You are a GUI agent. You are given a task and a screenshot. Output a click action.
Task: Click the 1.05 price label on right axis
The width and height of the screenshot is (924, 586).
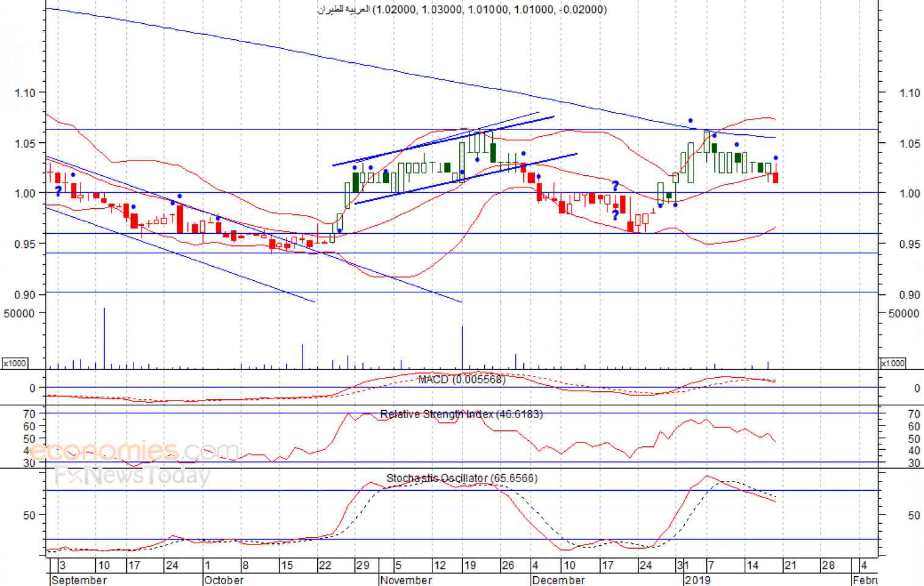[x=910, y=143]
